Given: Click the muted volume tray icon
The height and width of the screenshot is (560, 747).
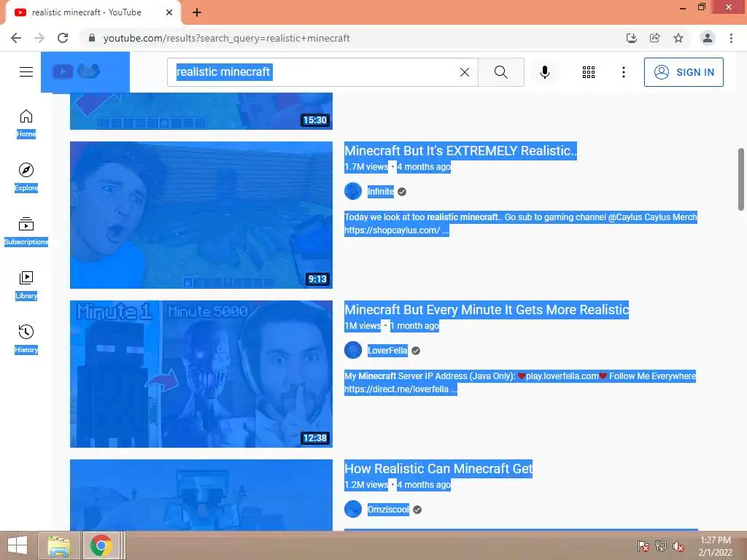Looking at the screenshot, I should click(678, 546).
